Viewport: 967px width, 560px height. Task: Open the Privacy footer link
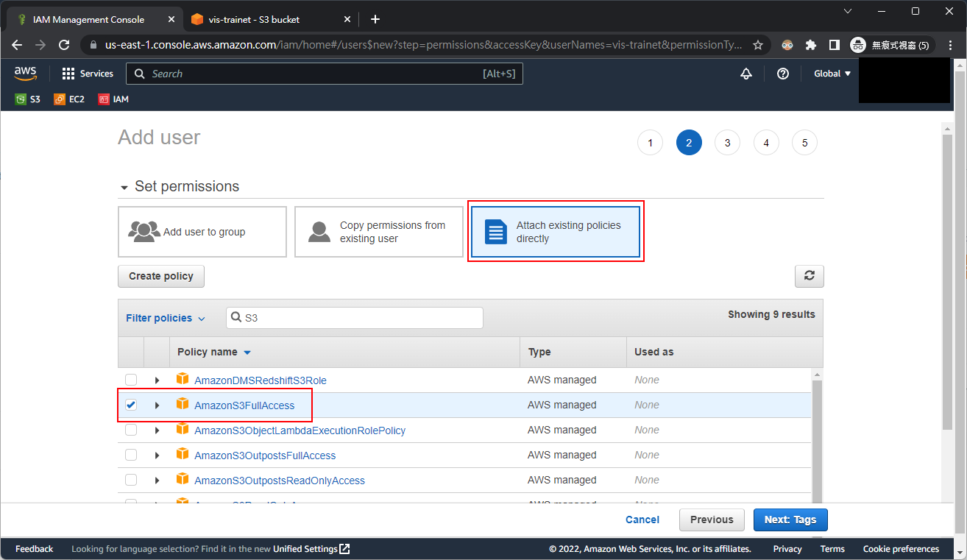point(787,549)
